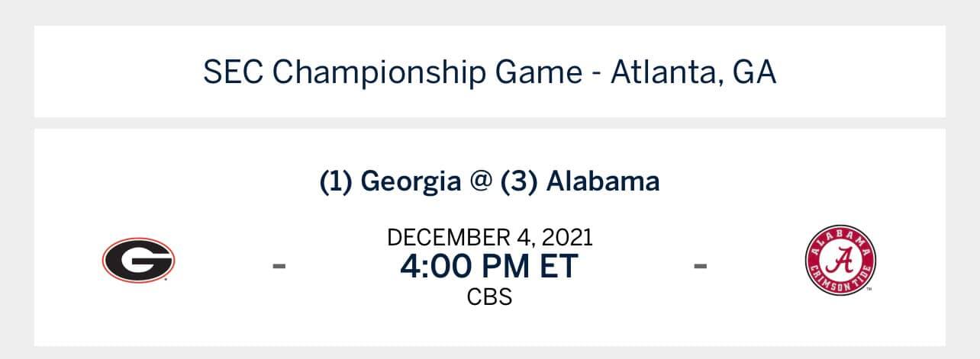Viewport: 980px width, 359px height.
Task: Select the @ symbol between teams
Action: point(480,181)
